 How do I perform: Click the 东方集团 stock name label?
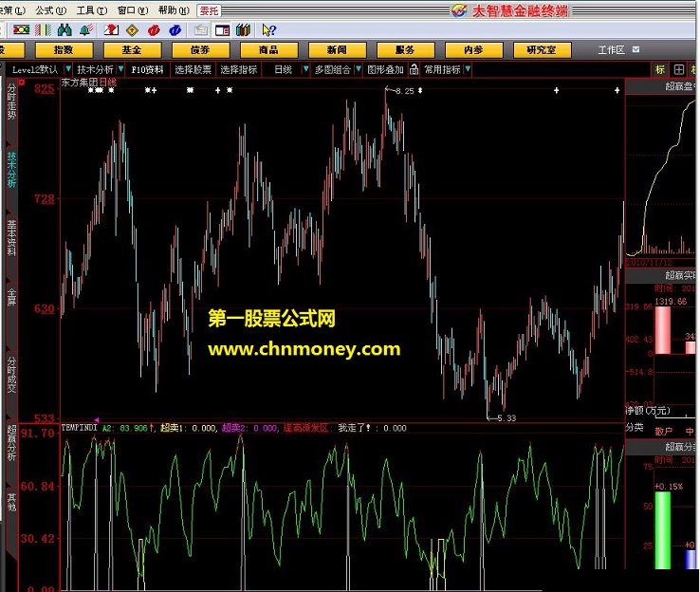tap(80, 83)
